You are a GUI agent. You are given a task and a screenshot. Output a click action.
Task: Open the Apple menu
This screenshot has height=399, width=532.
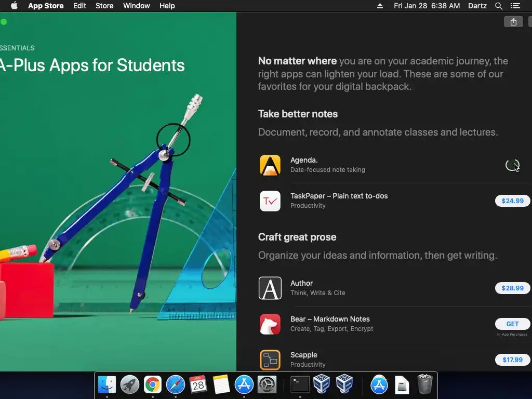click(14, 6)
